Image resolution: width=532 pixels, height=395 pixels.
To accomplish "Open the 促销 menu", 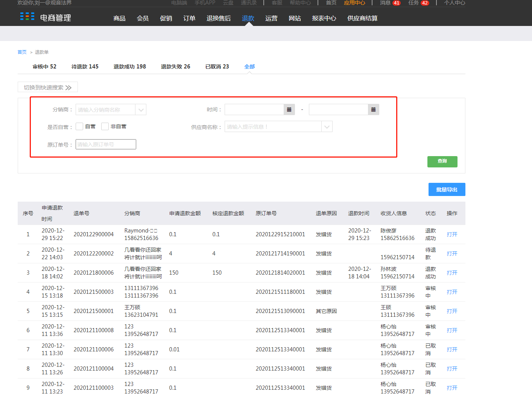I will (166, 18).
